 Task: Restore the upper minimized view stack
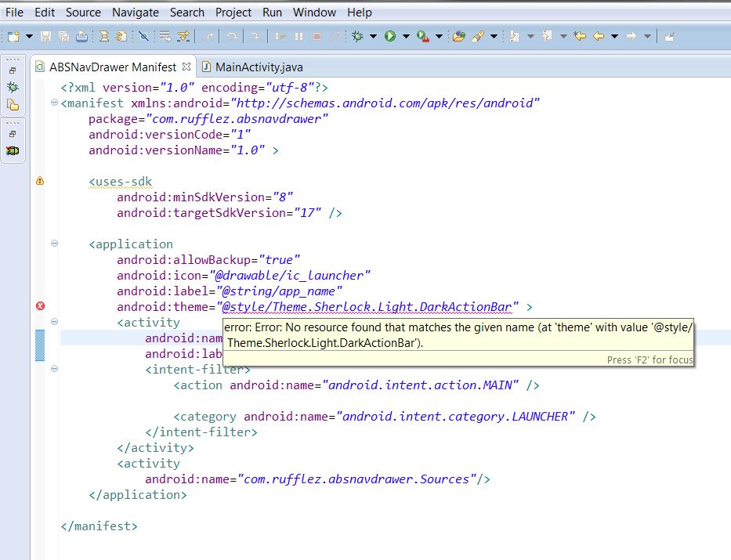point(13,70)
